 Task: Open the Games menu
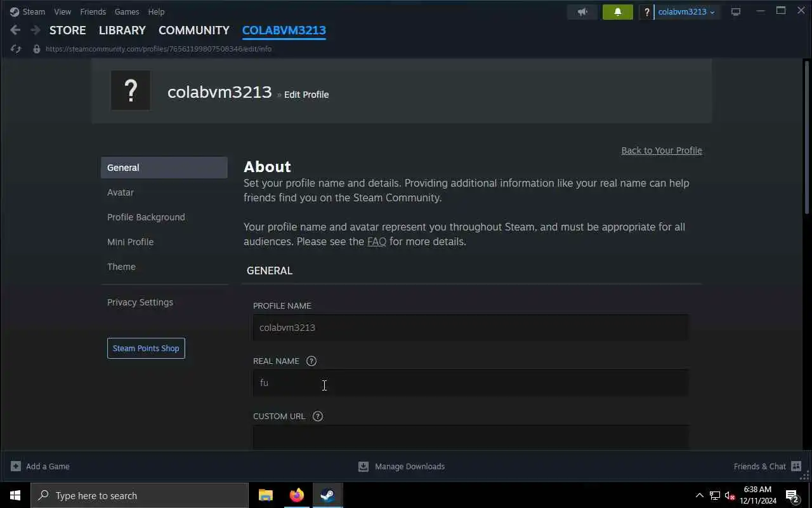click(127, 11)
